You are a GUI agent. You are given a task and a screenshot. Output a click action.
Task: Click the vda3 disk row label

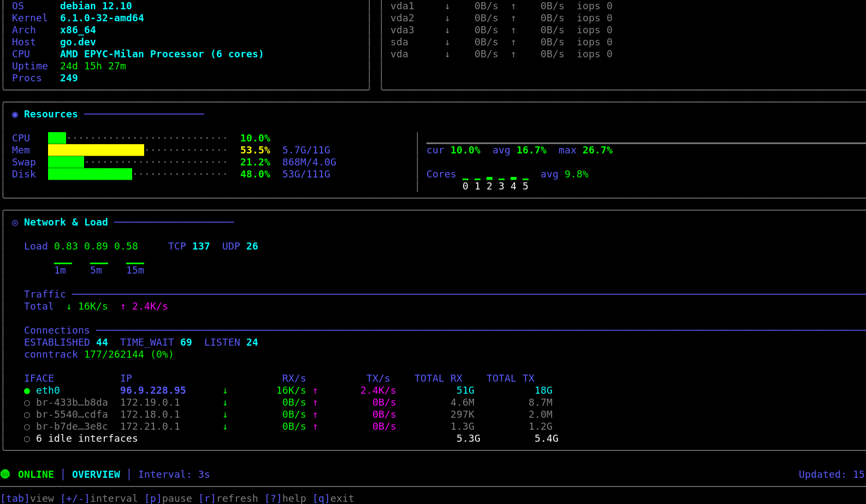point(402,30)
